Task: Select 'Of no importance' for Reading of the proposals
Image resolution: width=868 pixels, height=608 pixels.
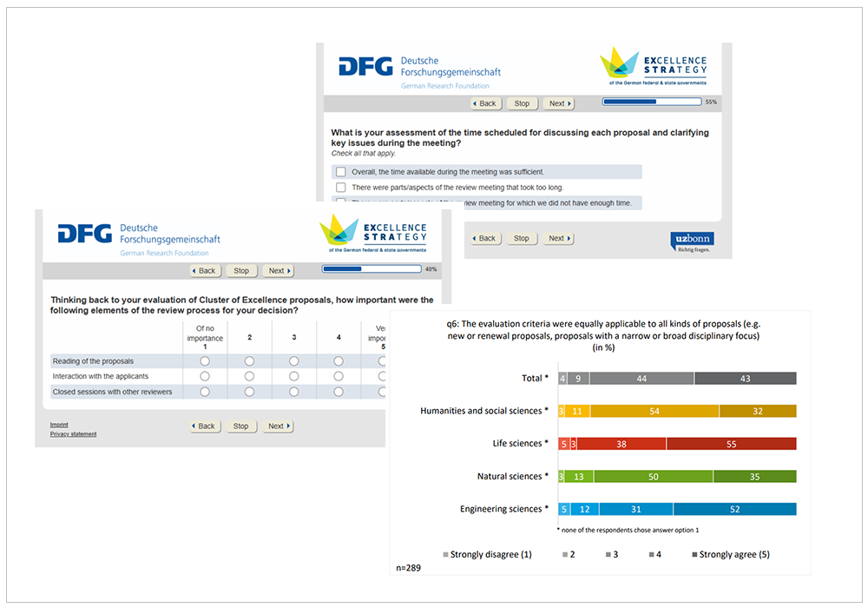Action: coord(205,361)
